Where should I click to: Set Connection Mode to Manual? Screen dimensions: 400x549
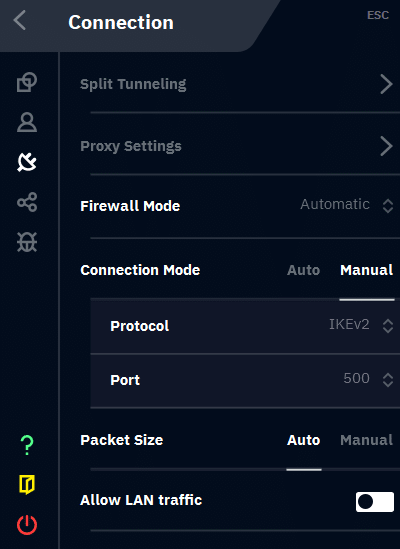367,270
